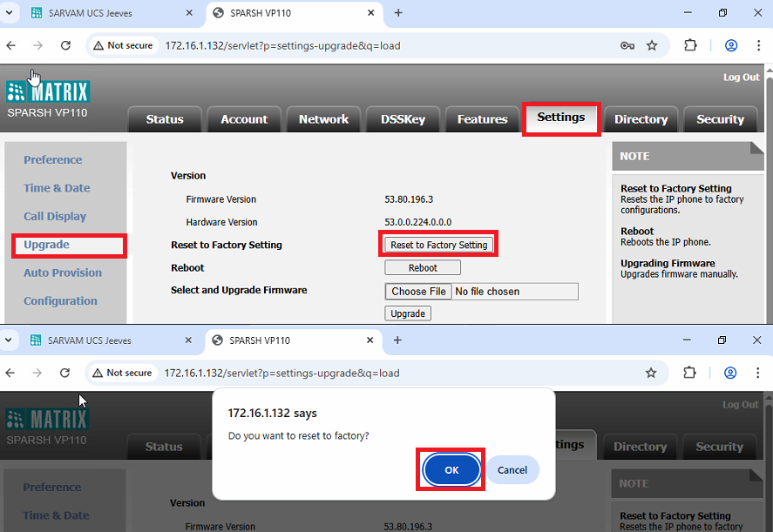Image resolution: width=773 pixels, height=532 pixels.
Task: Bookmark the page in the dialog-free window
Action: coord(652,46)
